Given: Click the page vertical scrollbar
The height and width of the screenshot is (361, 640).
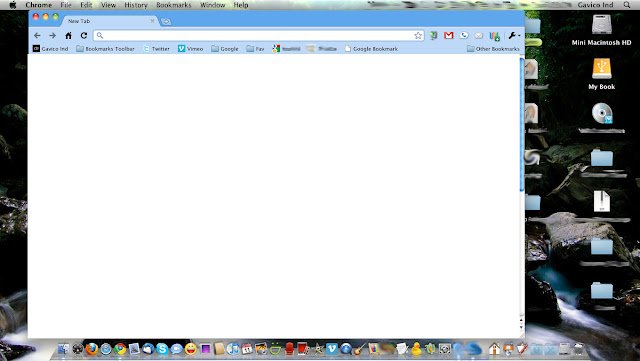Looking at the screenshot, I should coord(522,125).
